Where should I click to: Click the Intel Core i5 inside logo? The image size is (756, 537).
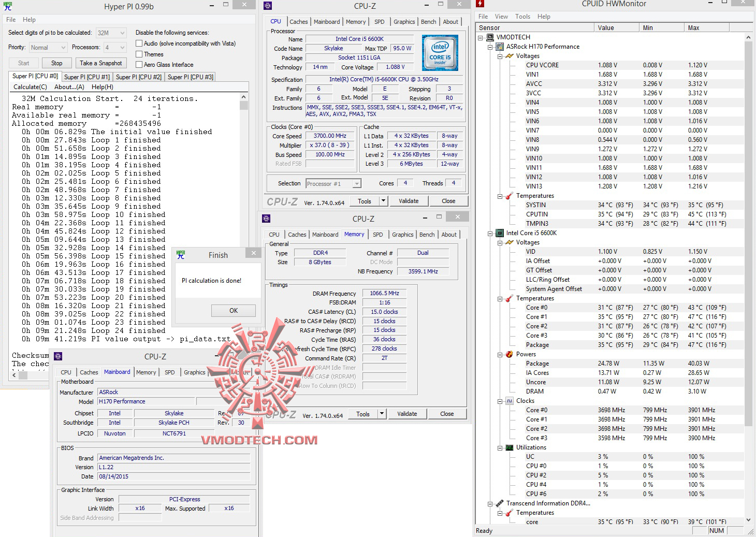[440, 53]
